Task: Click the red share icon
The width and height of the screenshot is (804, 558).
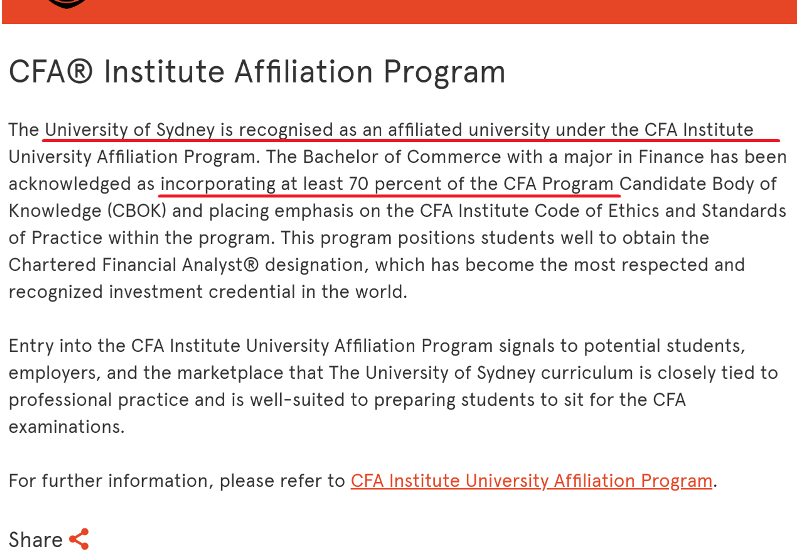Action: (79, 539)
